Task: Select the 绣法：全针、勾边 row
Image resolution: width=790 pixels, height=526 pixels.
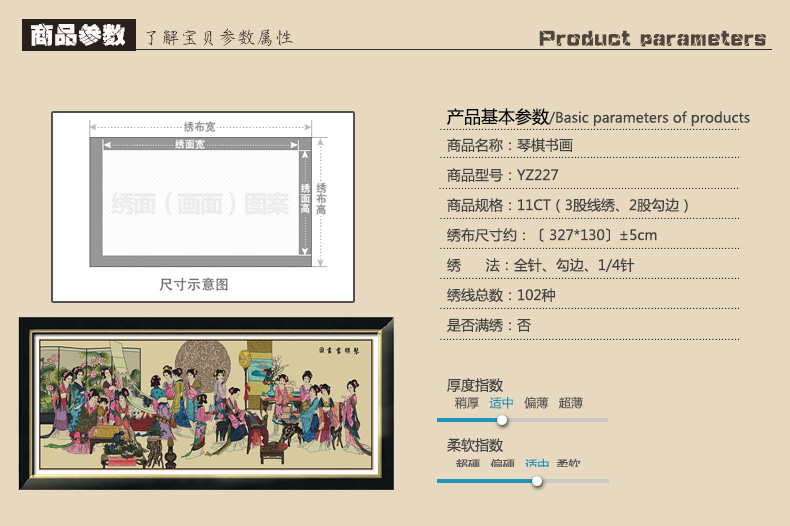Action: point(540,265)
